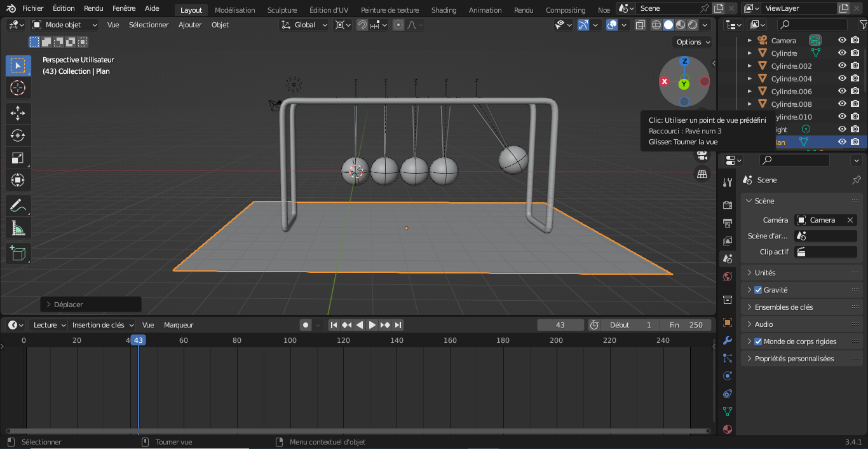The width and height of the screenshot is (868, 449).
Task: Open the Fichier menu
Action: click(33, 8)
